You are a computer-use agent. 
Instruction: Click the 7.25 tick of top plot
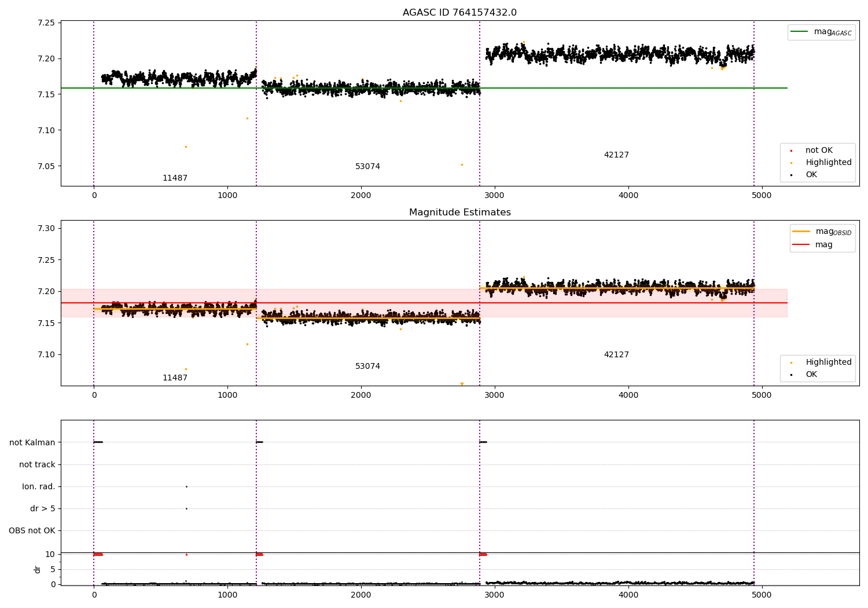tap(46, 23)
